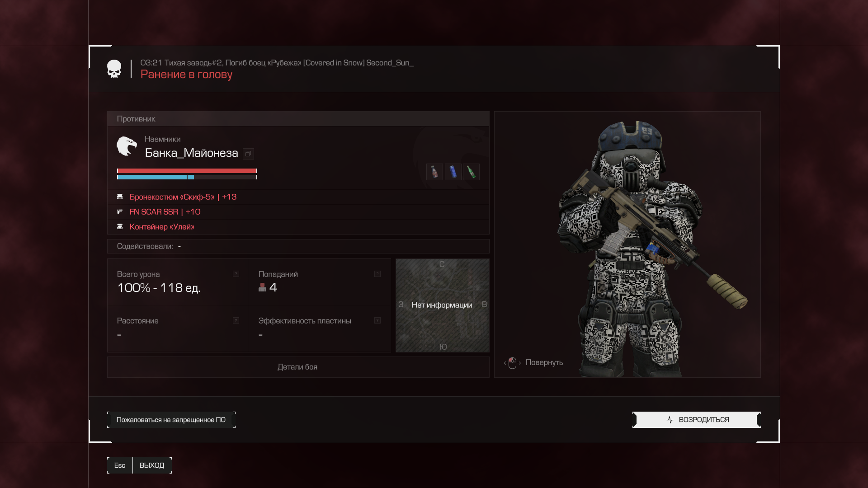
Task: Open help tooltip for Всего урона
Action: [x=236, y=274]
